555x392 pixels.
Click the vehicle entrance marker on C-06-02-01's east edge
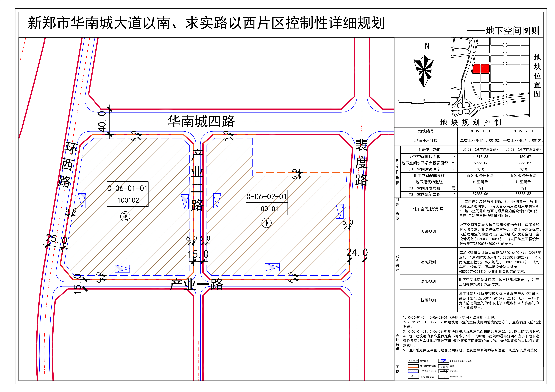pos(340,211)
